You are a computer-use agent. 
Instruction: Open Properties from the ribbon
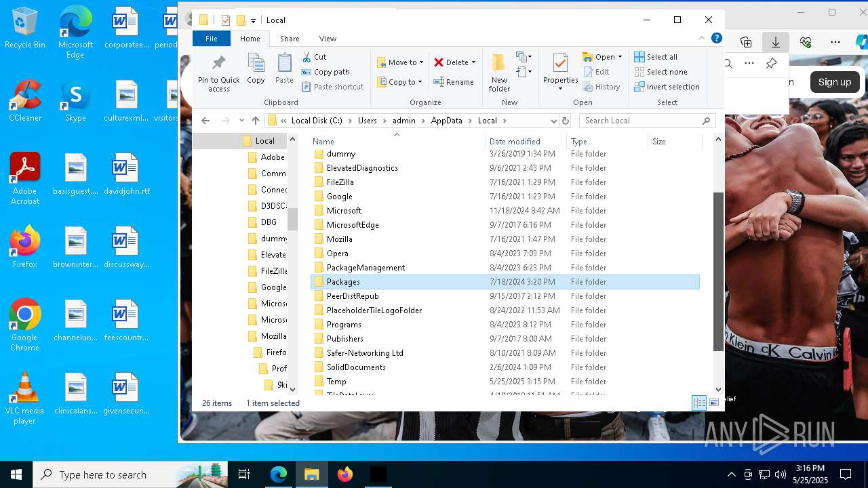[560, 73]
